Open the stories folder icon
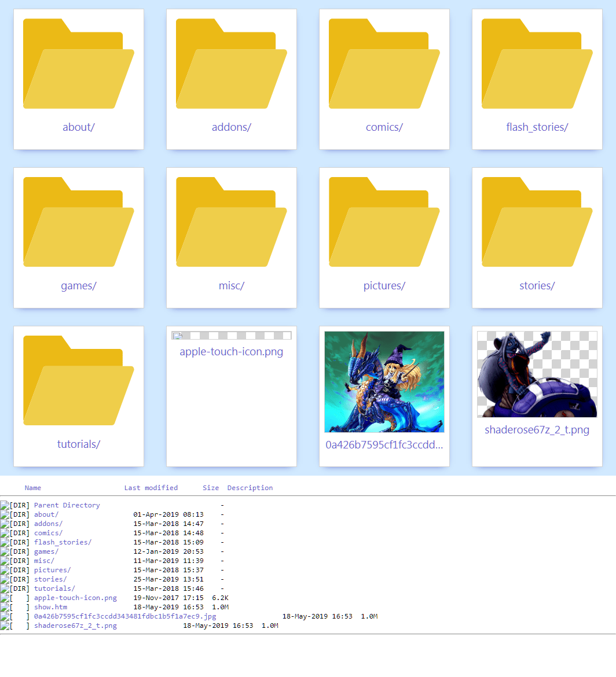The image size is (616, 677). point(537,223)
